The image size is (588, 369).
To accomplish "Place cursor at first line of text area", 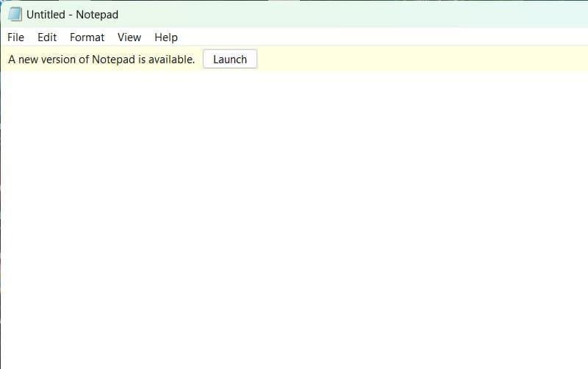I will [x=73, y=79].
